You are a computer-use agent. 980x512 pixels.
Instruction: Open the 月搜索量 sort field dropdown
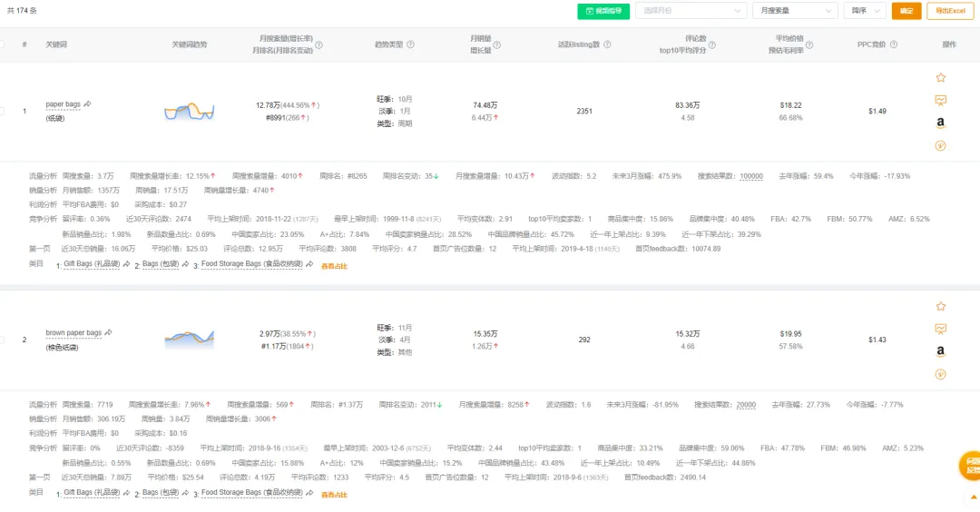pyautogui.click(x=795, y=11)
